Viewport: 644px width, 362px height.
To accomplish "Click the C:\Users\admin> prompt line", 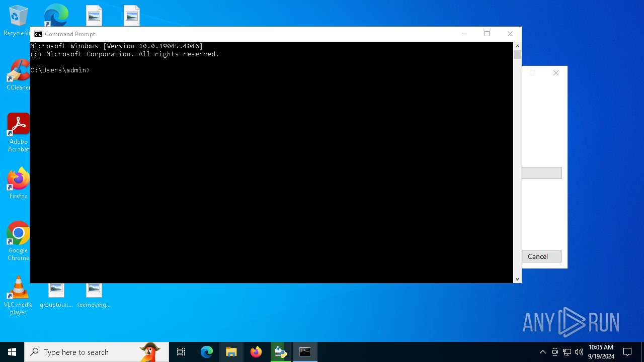I will [60, 70].
